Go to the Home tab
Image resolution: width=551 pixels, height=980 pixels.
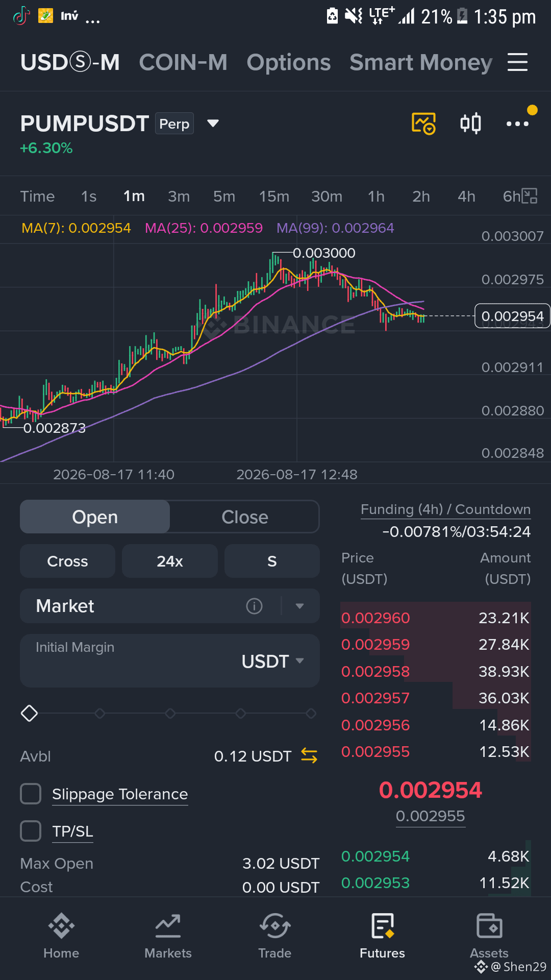tap(61, 936)
